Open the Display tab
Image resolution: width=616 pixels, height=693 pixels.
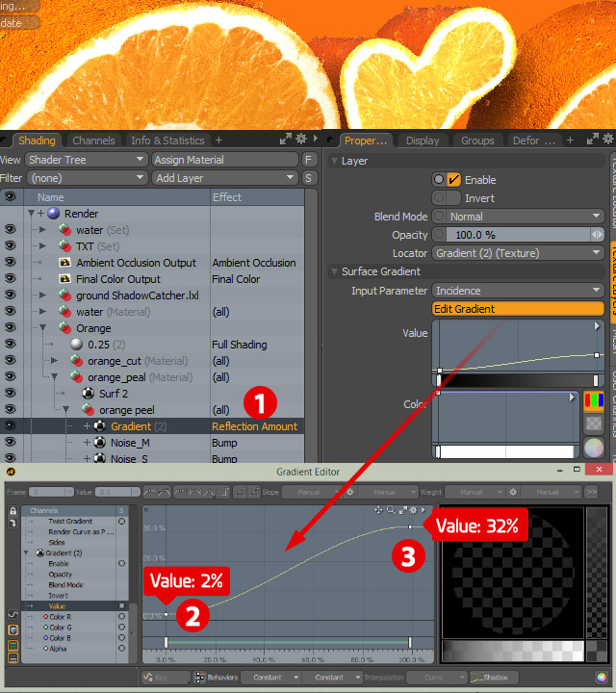tap(423, 141)
